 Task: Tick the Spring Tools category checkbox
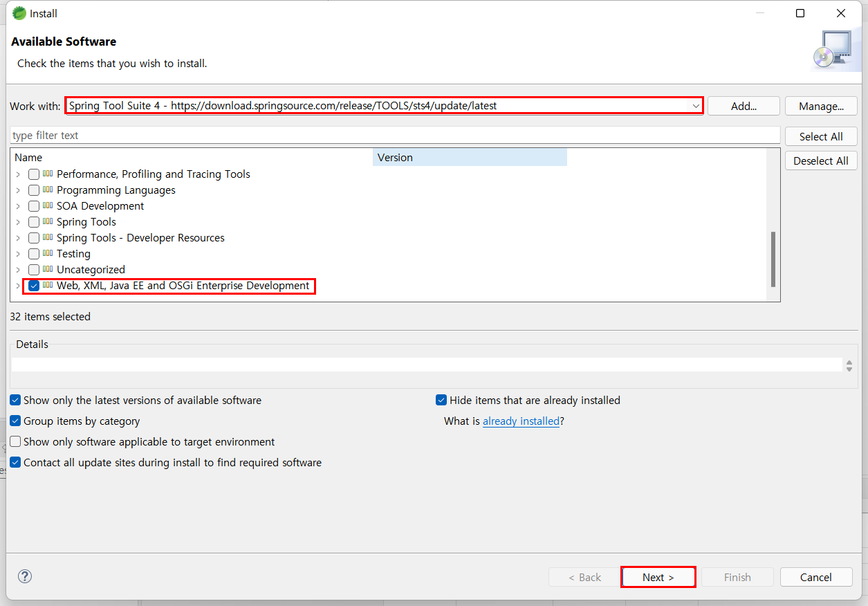pos(34,222)
